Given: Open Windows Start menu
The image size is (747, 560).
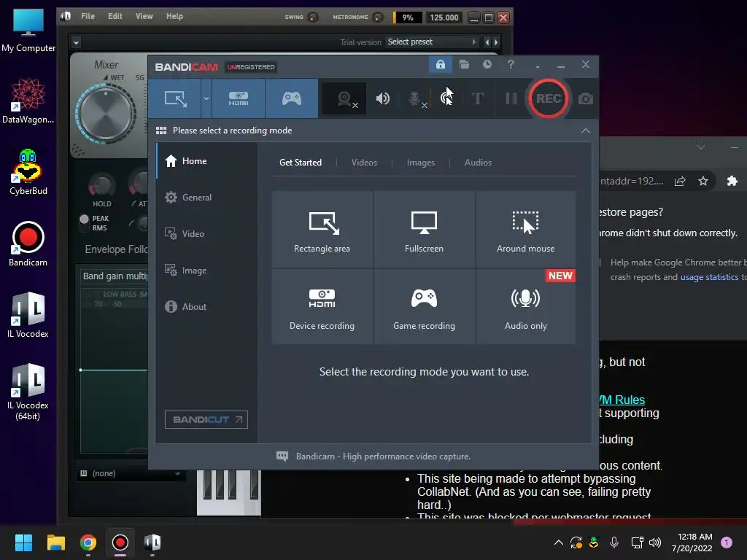Looking at the screenshot, I should coord(23,542).
